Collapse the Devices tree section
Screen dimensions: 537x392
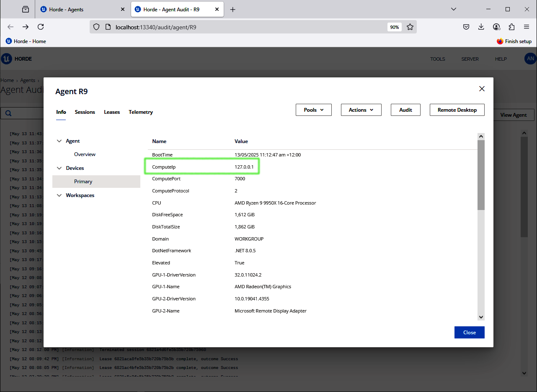59,168
